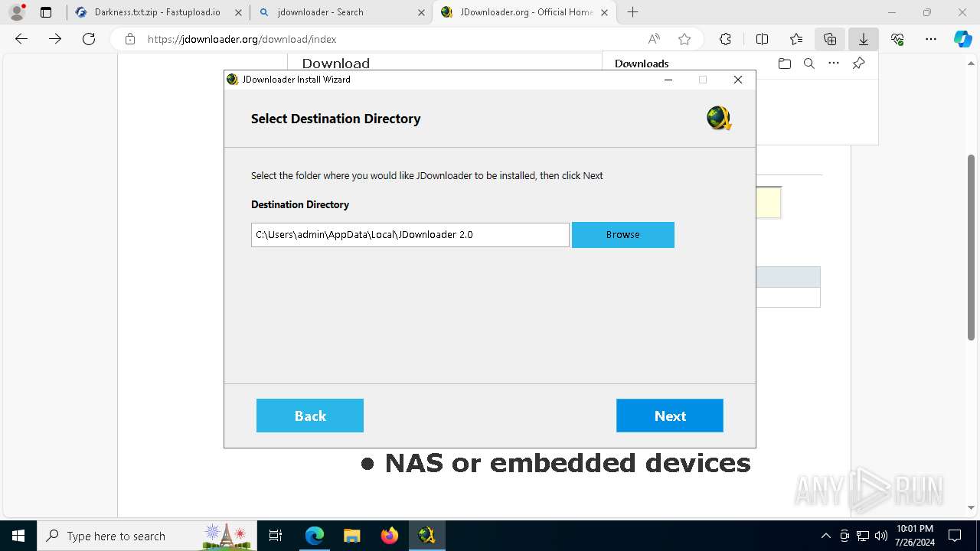Go forward in the browser

point(55,39)
